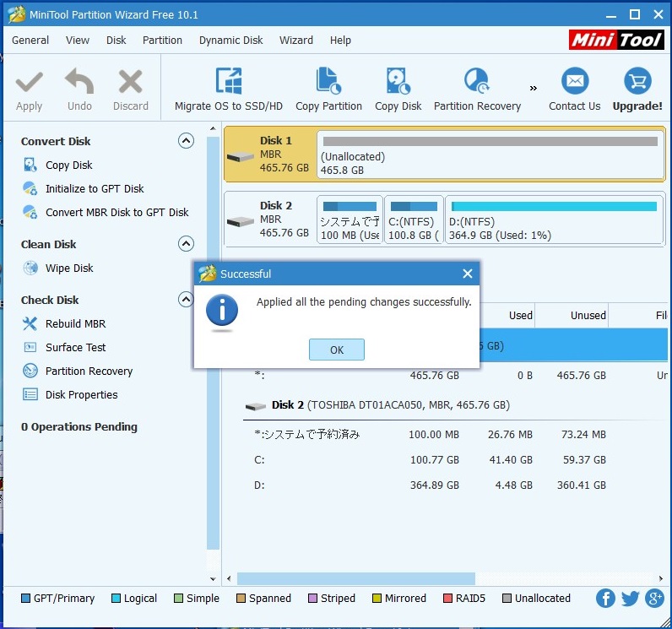Click the Apply checkmark icon

click(30, 81)
